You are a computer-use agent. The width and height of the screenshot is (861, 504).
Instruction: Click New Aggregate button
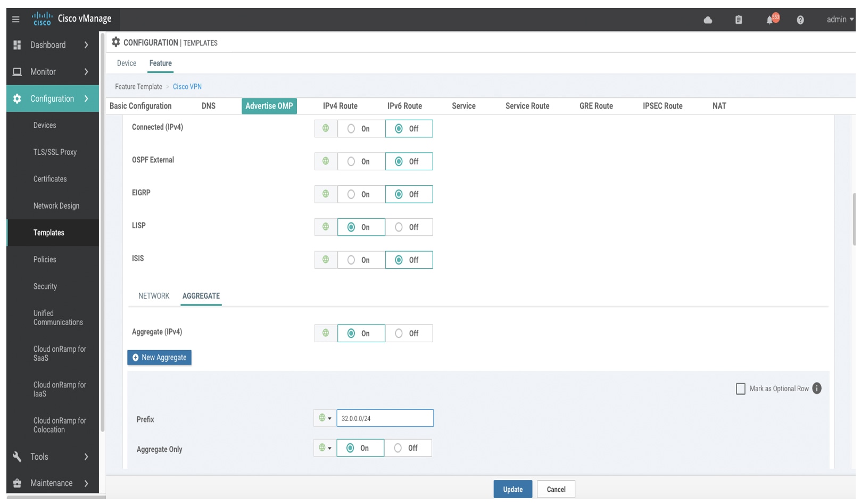(160, 358)
